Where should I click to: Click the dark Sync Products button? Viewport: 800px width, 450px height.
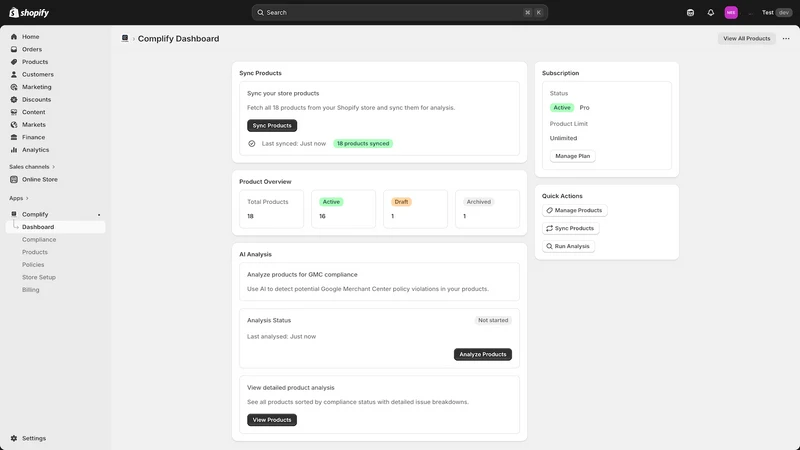(x=272, y=126)
